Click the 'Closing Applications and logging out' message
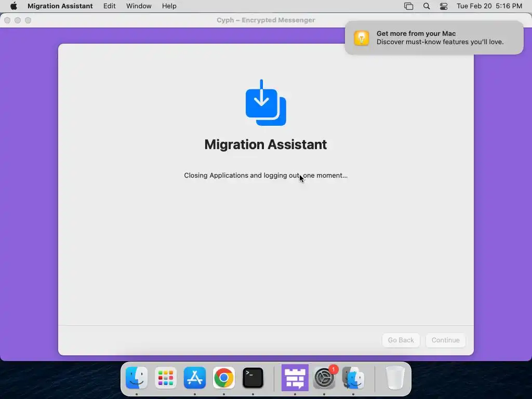The image size is (532, 399). 265,176
